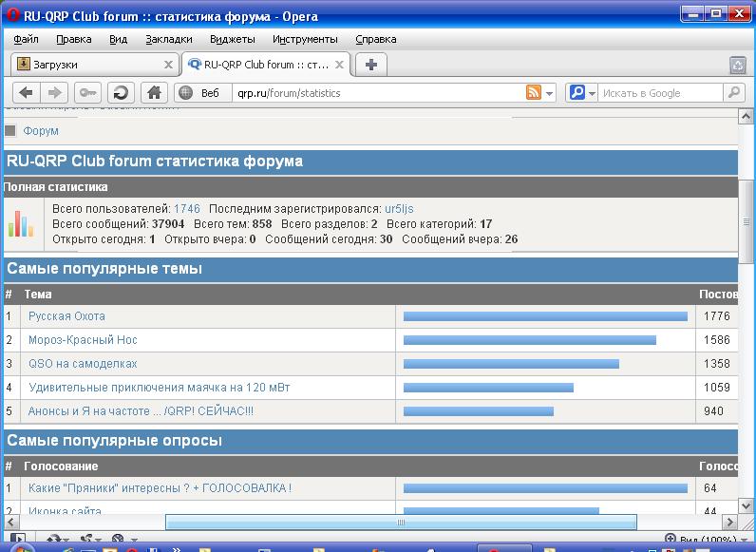Open the Справка menu
This screenshot has width=756, height=552.
[375, 39]
